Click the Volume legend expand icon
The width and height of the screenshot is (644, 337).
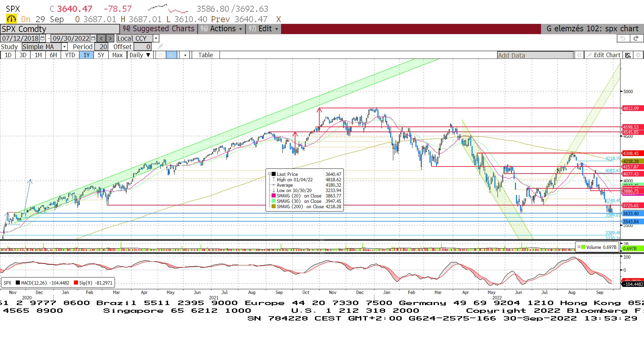[x=579, y=247]
